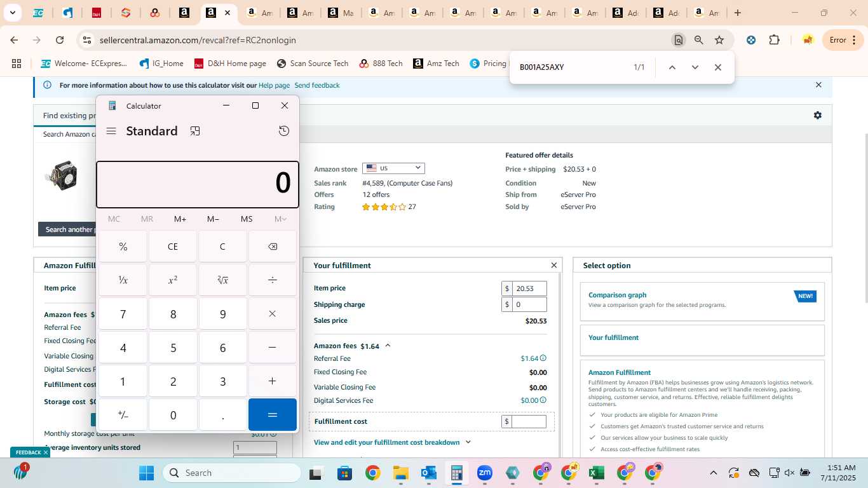Open Chrome zoom magnifier icon
This screenshot has height=488, width=868.
coord(699,40)
